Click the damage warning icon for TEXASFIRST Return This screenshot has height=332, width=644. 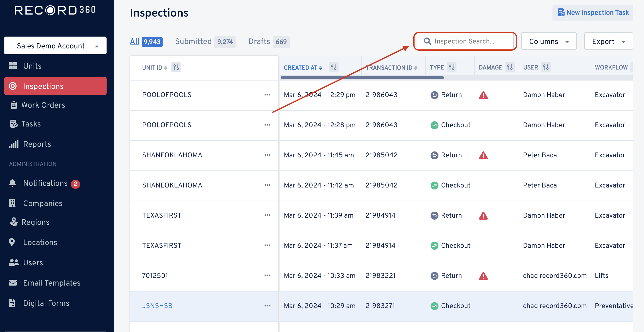(x=483, y=216)
